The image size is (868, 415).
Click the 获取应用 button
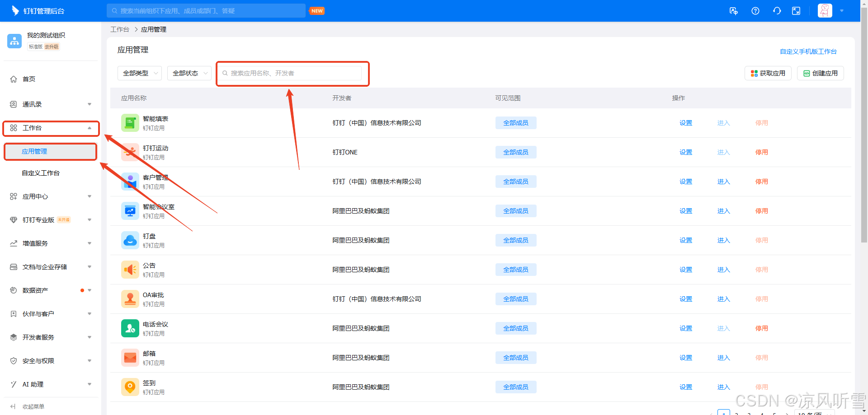[x=768, y=73]
